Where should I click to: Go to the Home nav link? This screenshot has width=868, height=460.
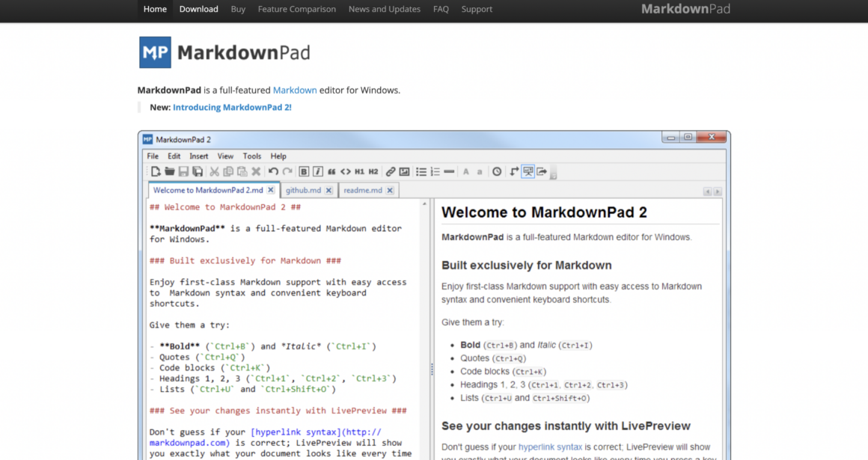click(x=155, y=9)
